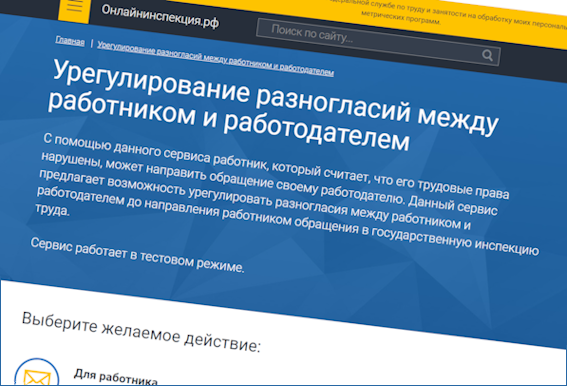
Task: Follow the "Главная" breadcrumb link
Action: (x=70, y=41)
